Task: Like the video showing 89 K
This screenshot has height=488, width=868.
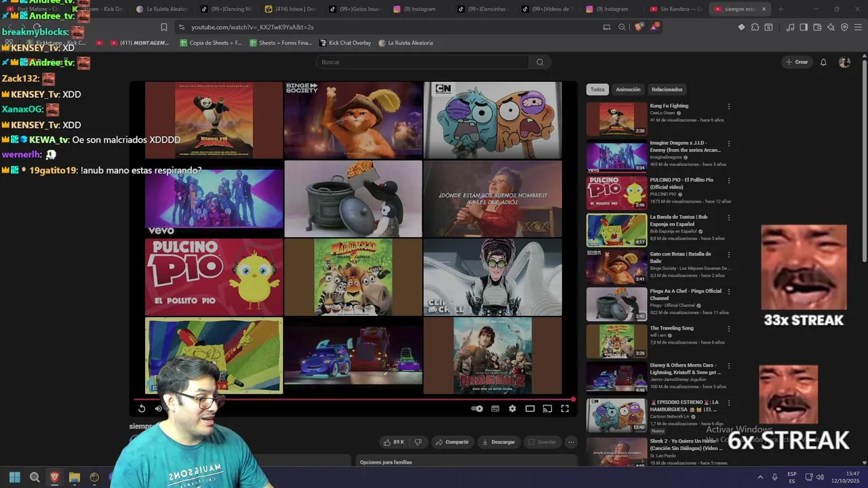Action: point(394,442)
